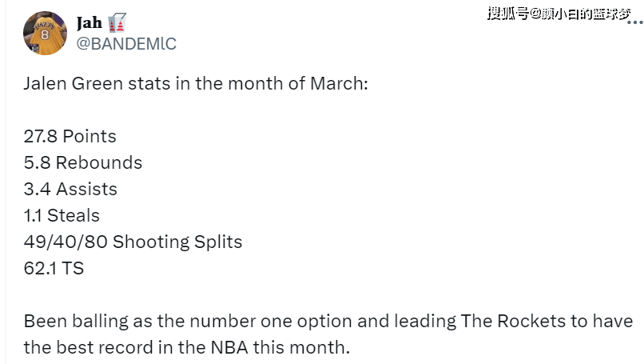Click the 1.1 Steals line

(62, 215)
